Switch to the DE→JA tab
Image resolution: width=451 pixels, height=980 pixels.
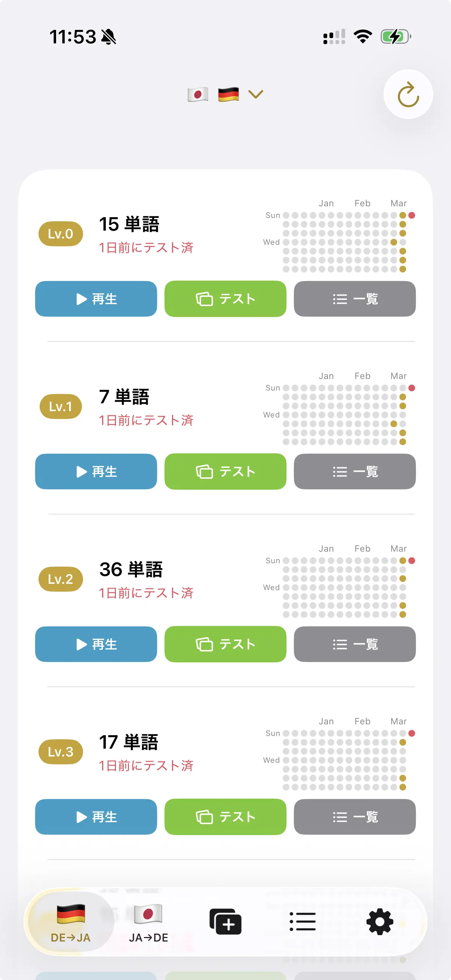click(71, 922)
